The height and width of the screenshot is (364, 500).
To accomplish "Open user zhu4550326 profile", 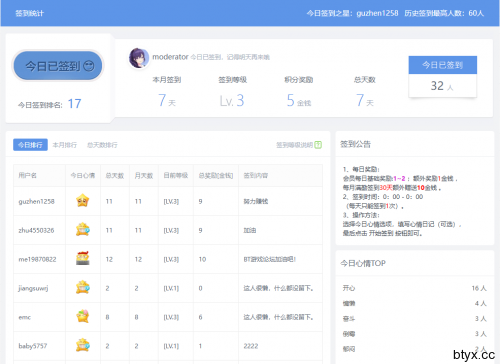I will [36, 230].
